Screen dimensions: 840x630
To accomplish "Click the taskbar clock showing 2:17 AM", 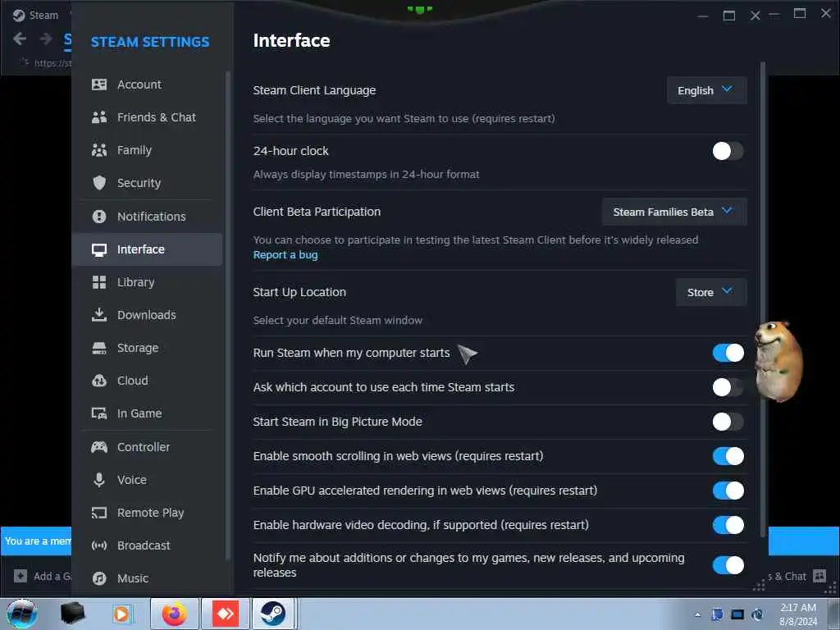I will [798, 614].
